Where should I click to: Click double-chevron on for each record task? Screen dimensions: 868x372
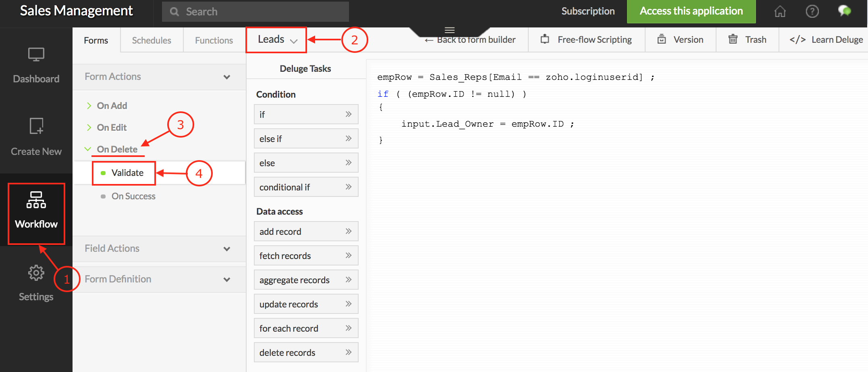point(349,328)
